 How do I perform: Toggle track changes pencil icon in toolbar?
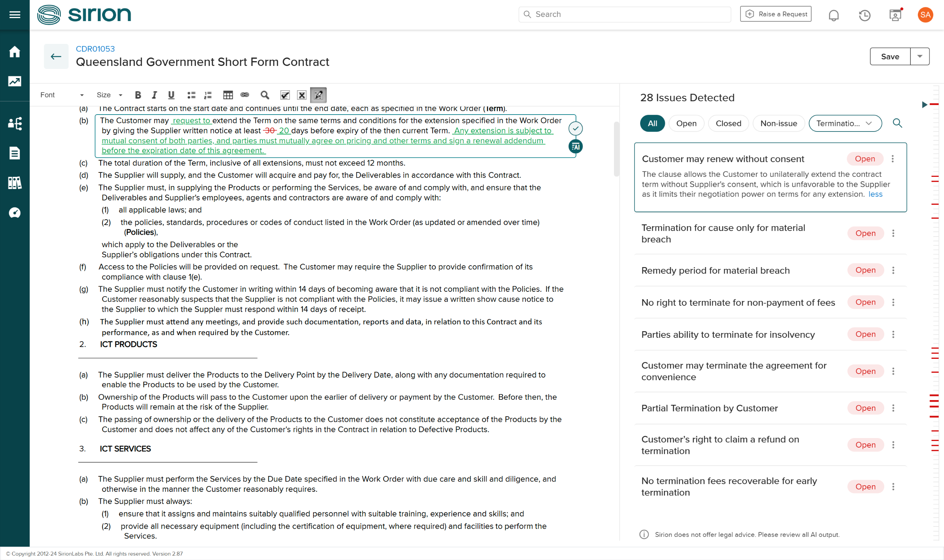318,95
